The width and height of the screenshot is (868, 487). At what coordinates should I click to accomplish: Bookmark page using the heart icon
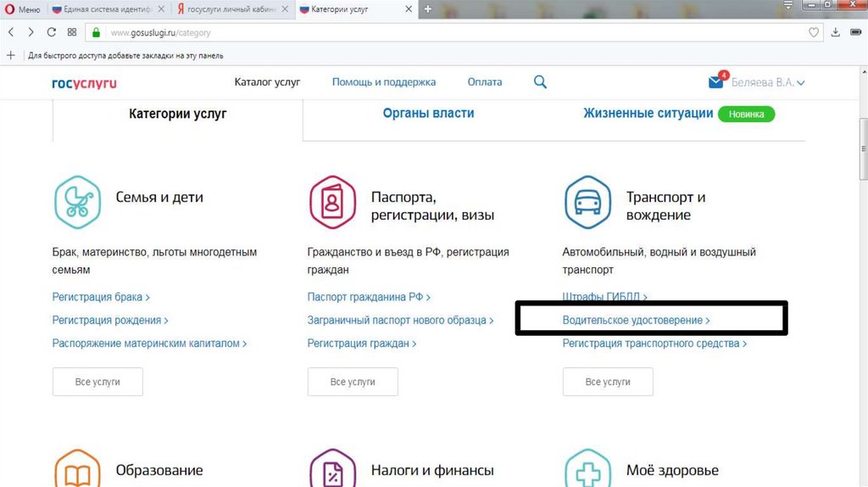pos(814,32)
